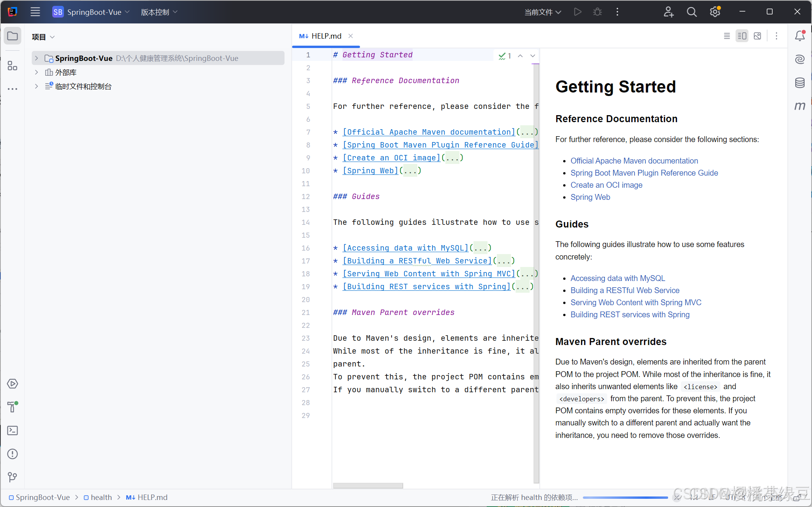The height and width of the screenshot is (507, 812).
Task: Open the 版本控制 dropdown
Action: (159, 12)
